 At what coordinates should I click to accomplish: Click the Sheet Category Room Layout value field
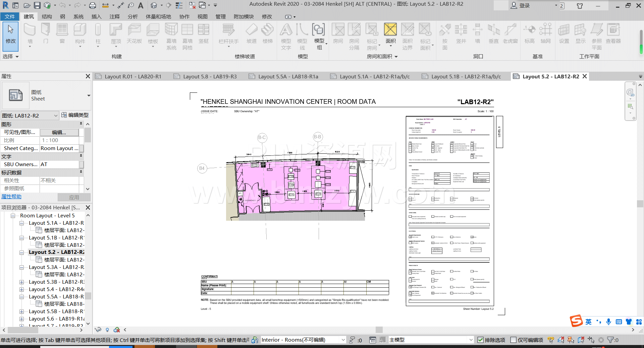click(59, 148)
